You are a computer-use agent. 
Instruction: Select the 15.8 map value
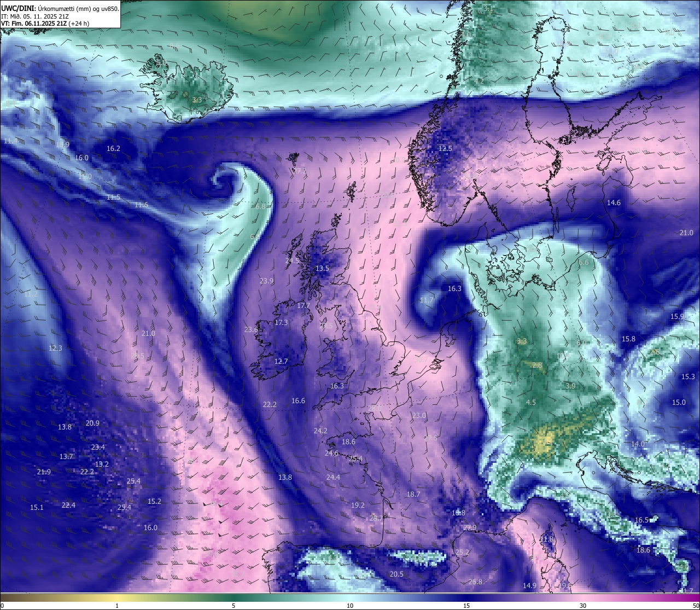pyautogui.click(x=628, y=339)
